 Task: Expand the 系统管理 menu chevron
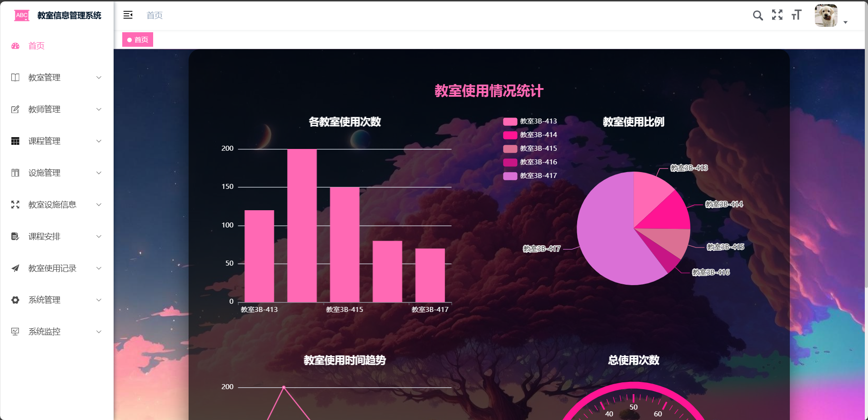click(99, 300)
